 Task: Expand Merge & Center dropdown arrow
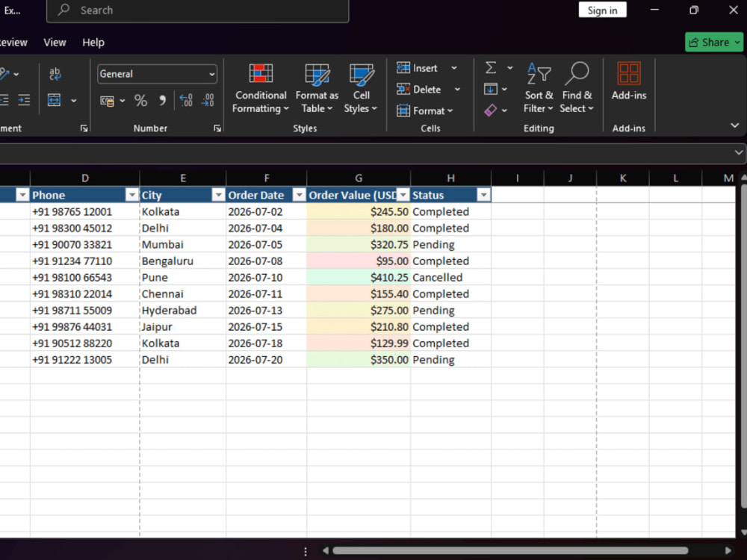74,101
